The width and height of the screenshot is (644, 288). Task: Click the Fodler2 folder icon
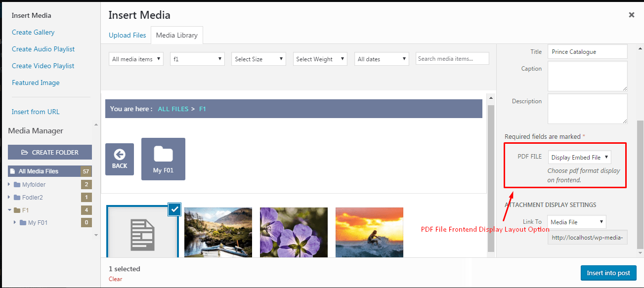(17, 197)
